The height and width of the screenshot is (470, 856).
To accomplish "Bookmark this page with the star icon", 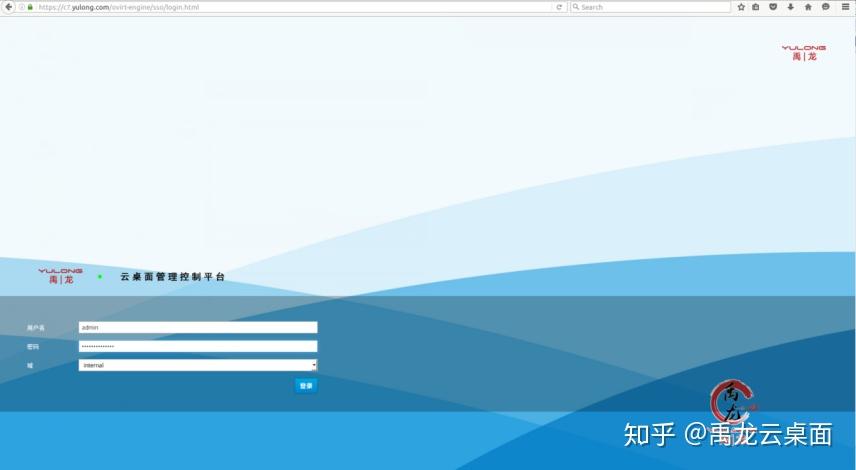I will pos(741,7).
